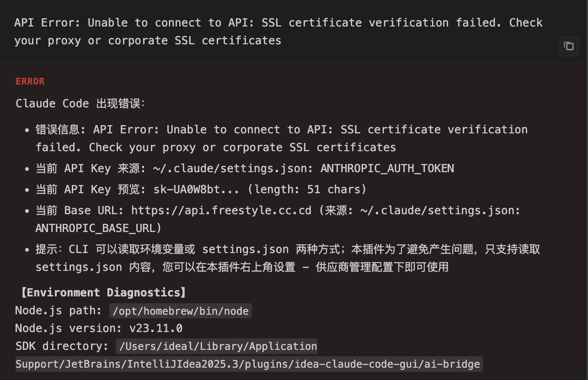Click the ANTHROPIC_AUTH_TOKEN text

pos(387,169)
